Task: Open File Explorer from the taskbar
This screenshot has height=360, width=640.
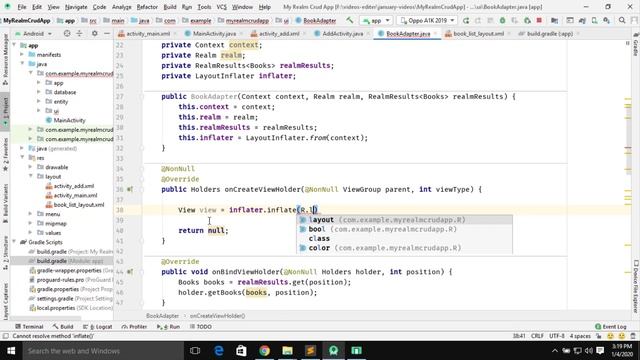Action: (x=287, y=351)
